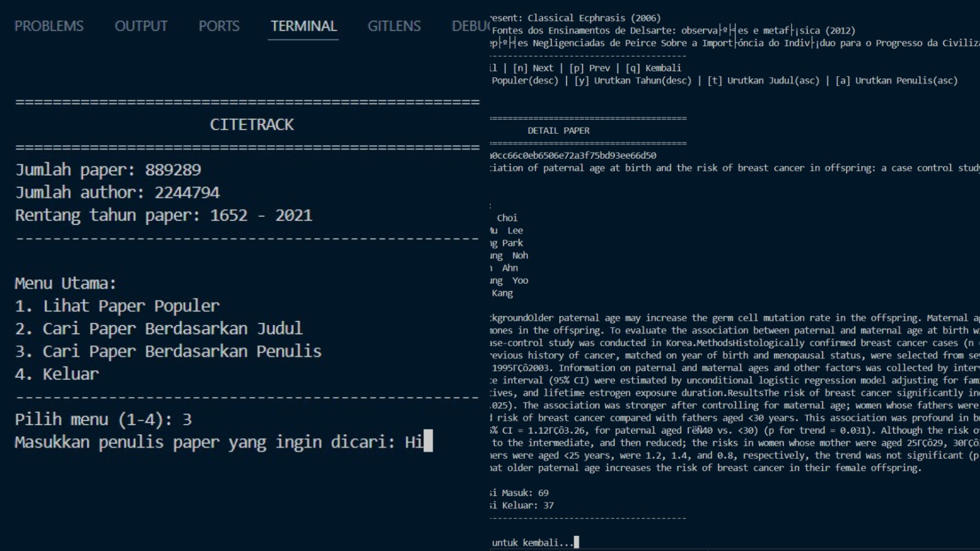Click '3. Cari Paper Berdasarkan Penulis' option

click(x=168, y=351)
